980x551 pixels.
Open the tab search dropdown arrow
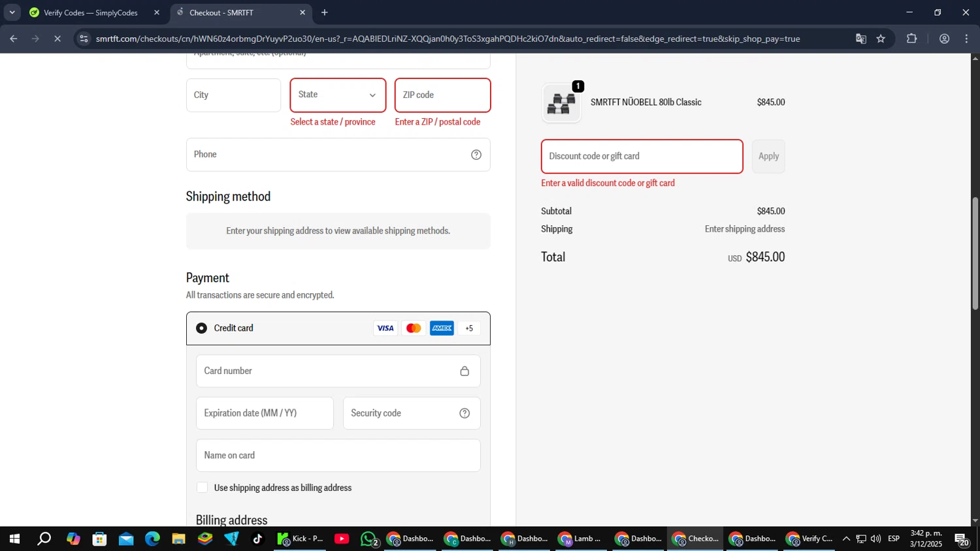(x=12, y=12)
